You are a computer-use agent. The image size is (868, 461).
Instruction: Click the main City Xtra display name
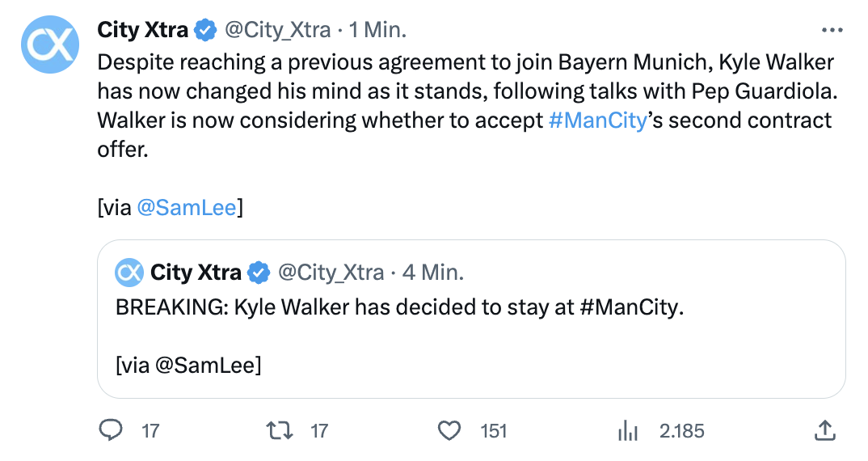coord(142,31)
